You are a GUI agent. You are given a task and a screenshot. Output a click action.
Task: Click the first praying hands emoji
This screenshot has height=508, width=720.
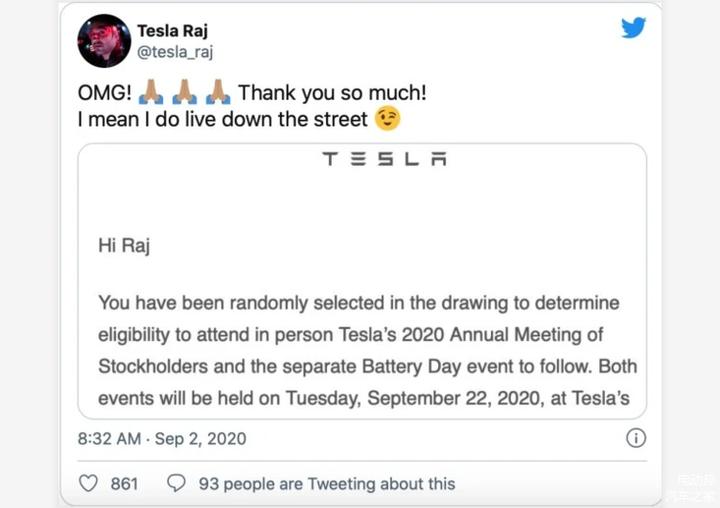click(151, 92)
